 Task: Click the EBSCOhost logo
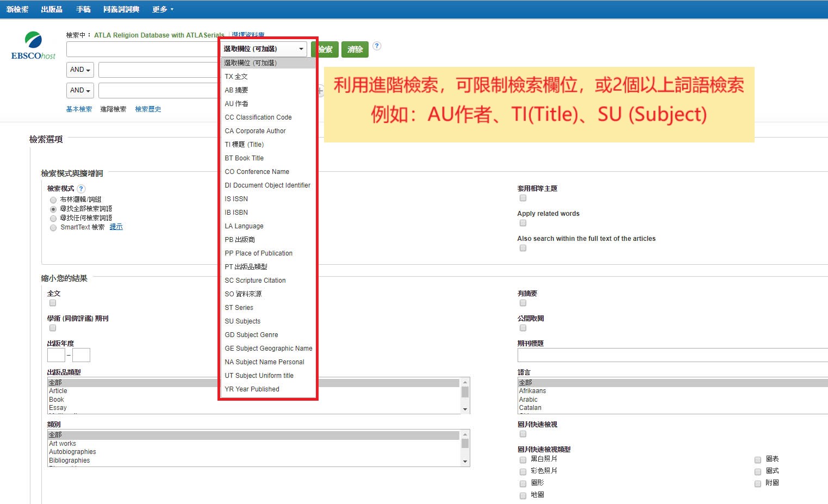pos(33,46)
